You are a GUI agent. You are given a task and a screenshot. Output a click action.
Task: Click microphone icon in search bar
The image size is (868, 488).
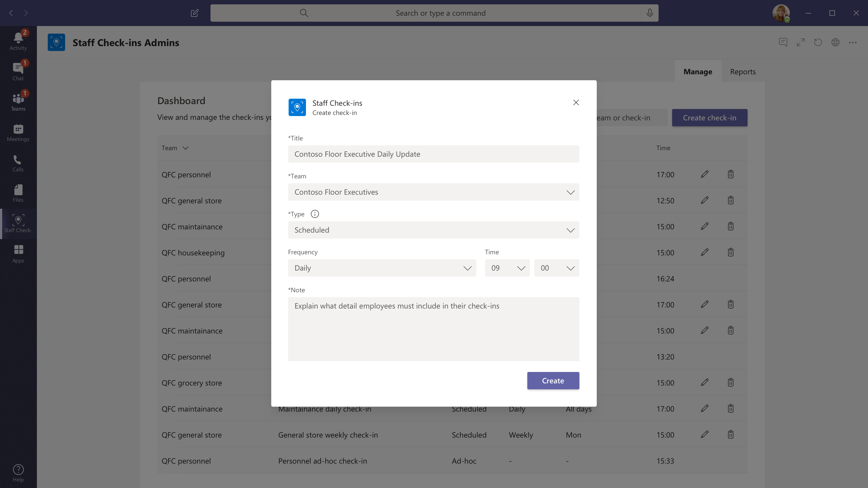(x=649, y=13)
